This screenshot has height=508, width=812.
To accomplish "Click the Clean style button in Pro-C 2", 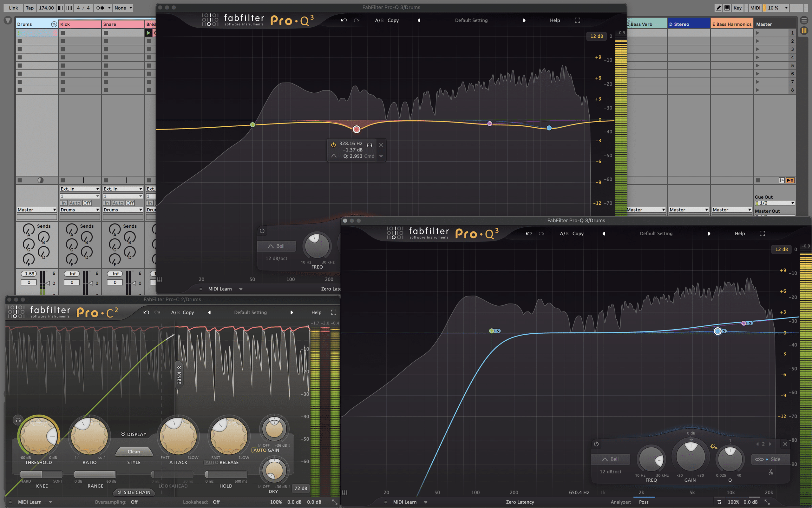I will click(x=134, y=451).
